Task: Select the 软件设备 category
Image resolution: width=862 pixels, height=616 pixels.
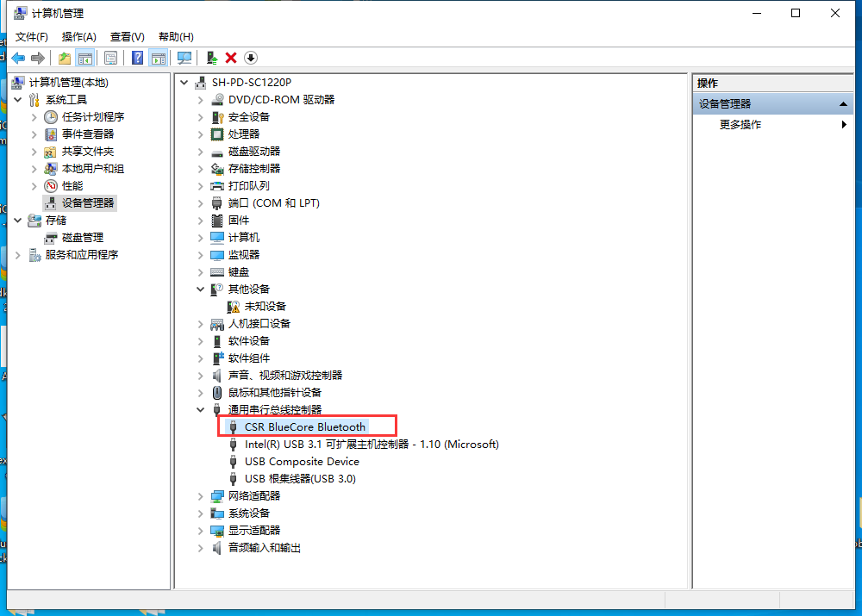Action: [249, 341]
